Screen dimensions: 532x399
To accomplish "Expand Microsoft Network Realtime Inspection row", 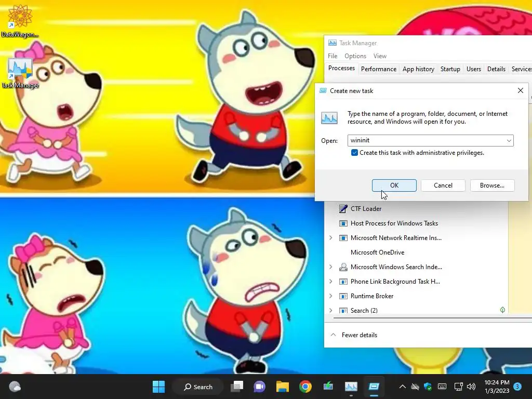I will 331,238.
